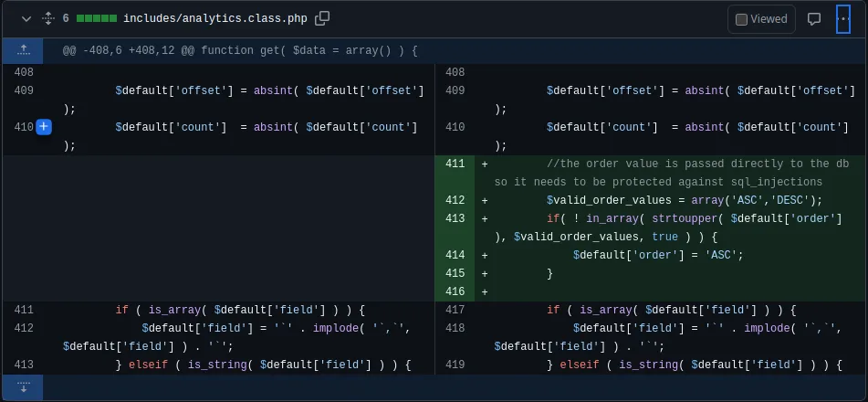Expand hidden lines above the hunk
The height and width of the screenshot is (402, 868).
click(x=23, y=50)
